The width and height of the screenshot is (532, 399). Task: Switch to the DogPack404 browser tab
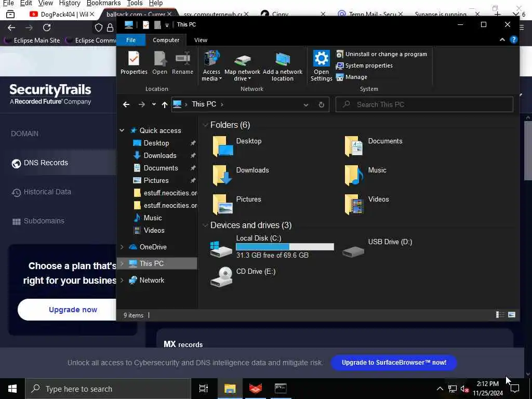click(61, 14)
